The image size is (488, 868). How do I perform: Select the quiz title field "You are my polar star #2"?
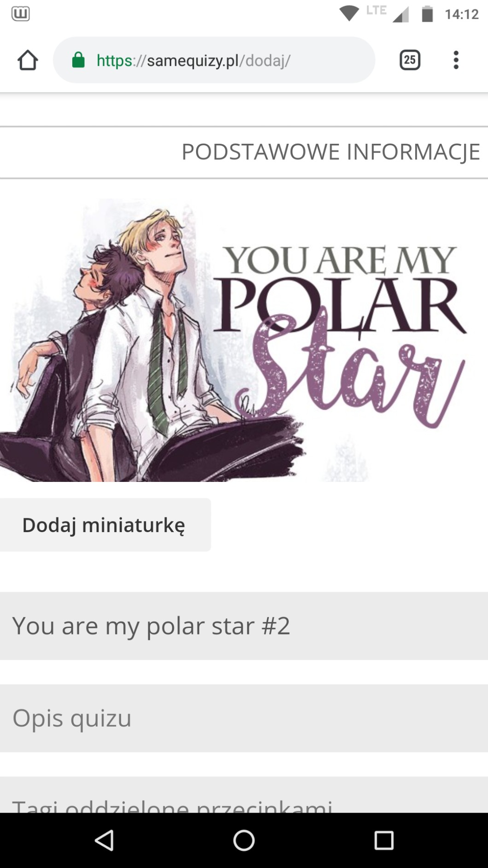244,626
